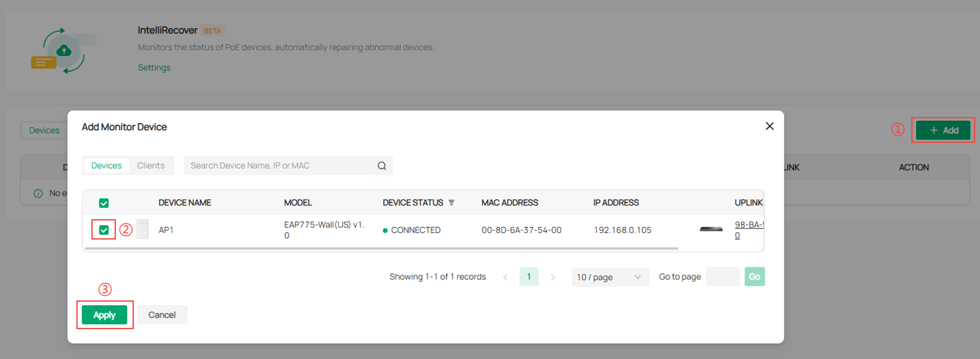Screen dimensions: 980x359
Task: Select page 1 in pagination
Action: coord(529,276)
